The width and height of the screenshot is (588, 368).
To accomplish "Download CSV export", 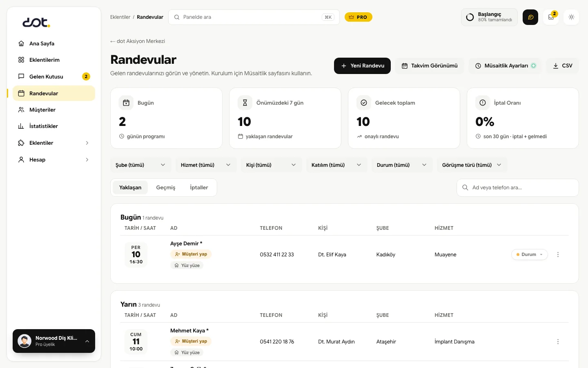I will (563, 66).
